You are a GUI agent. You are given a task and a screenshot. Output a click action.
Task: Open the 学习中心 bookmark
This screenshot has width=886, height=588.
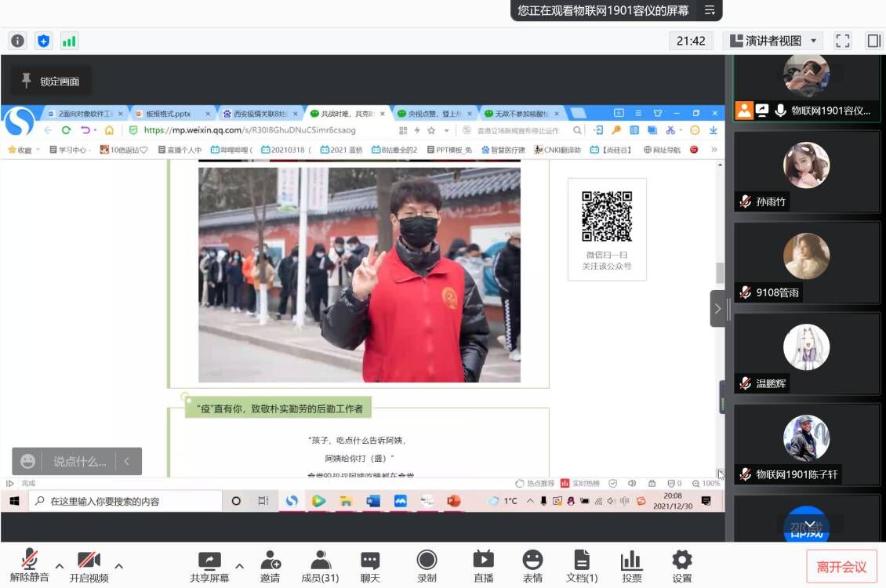tap(70, 150)
